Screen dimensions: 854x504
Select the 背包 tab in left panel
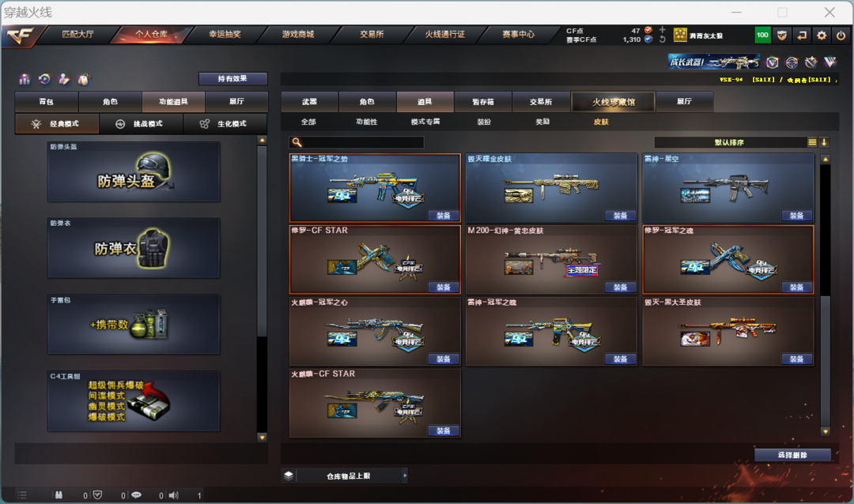point(47,102)
